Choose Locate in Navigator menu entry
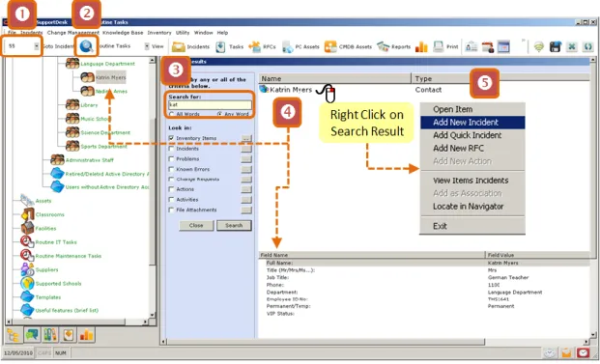 pyautogui.click(x=472, y=207)
